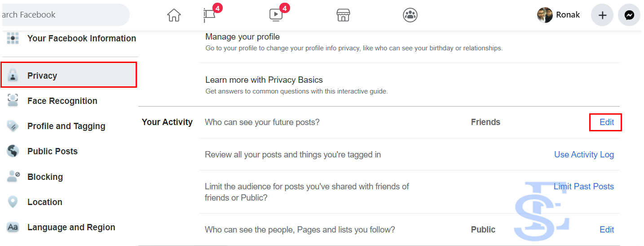Open the Watch video icon

pos(276,15)
